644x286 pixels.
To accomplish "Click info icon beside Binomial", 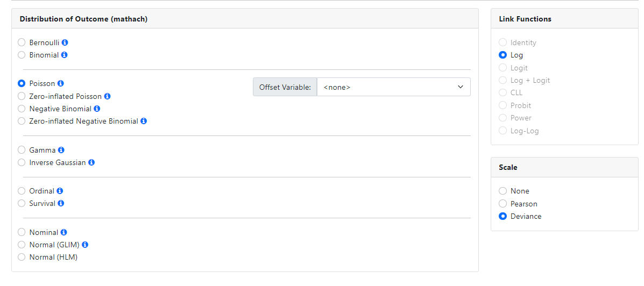I will (65, 55).
